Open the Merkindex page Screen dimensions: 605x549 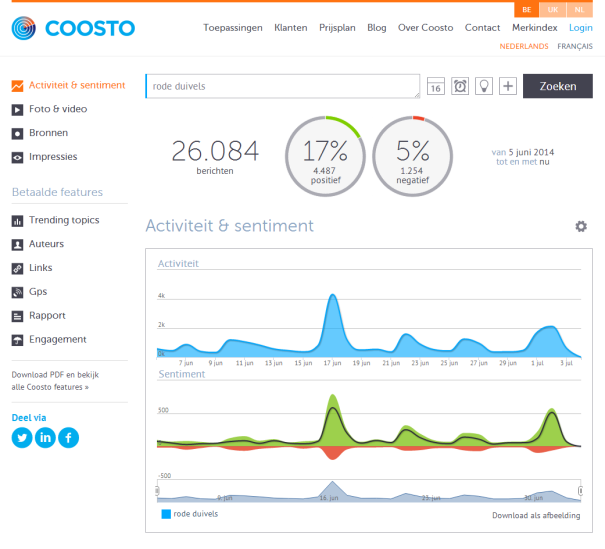(534, 28)
